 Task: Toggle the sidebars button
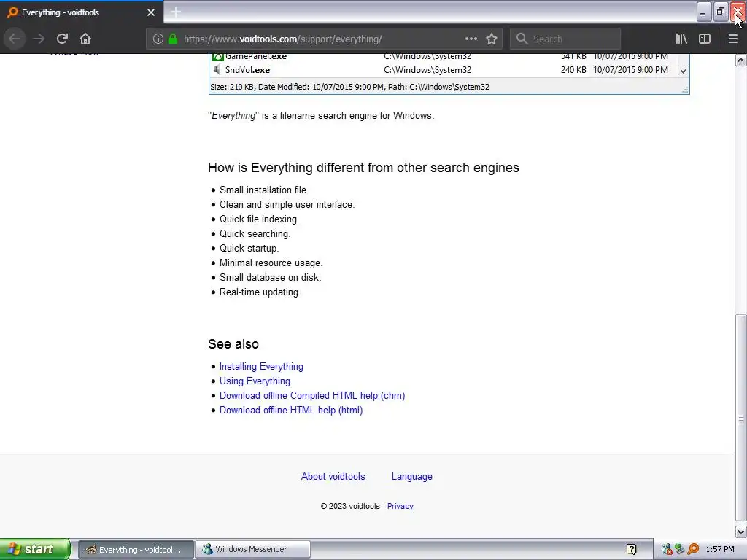click(705, 39)
